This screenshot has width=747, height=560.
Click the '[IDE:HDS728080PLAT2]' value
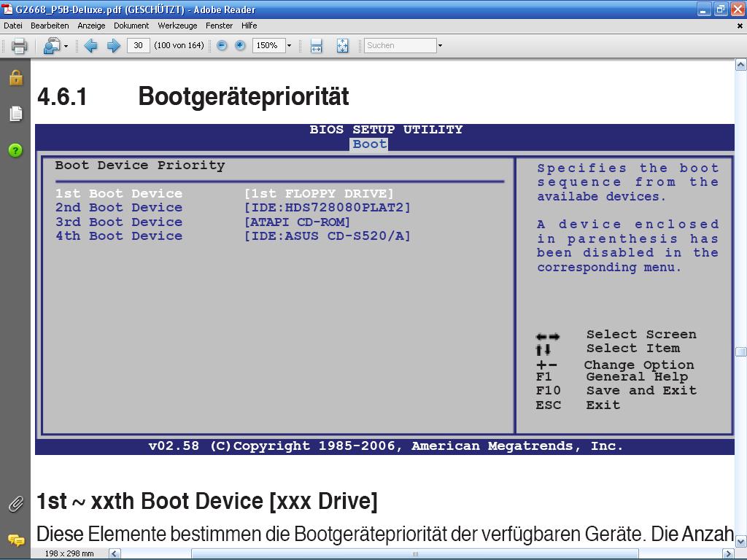pos(327,207)
